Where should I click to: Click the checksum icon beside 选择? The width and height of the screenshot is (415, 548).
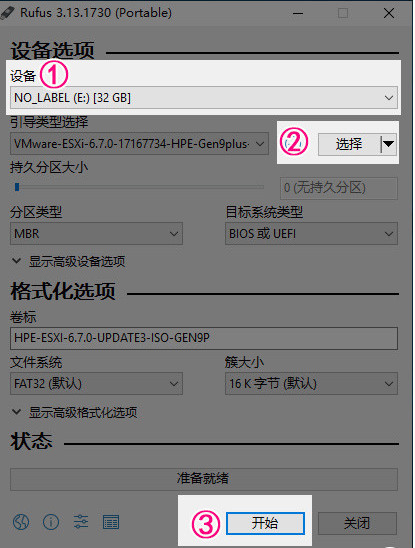click(x=294, y=143)
